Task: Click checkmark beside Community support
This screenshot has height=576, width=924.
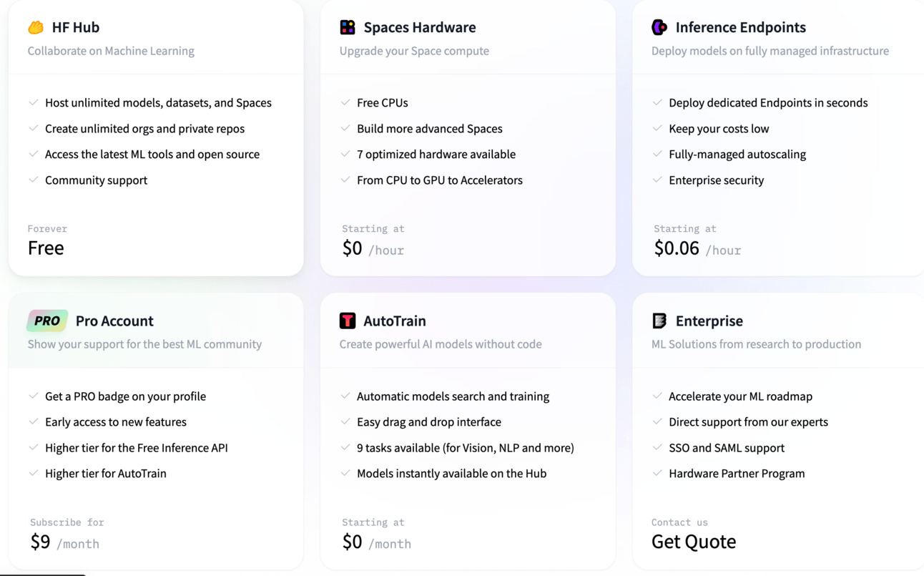Action: tap(34, 180)
